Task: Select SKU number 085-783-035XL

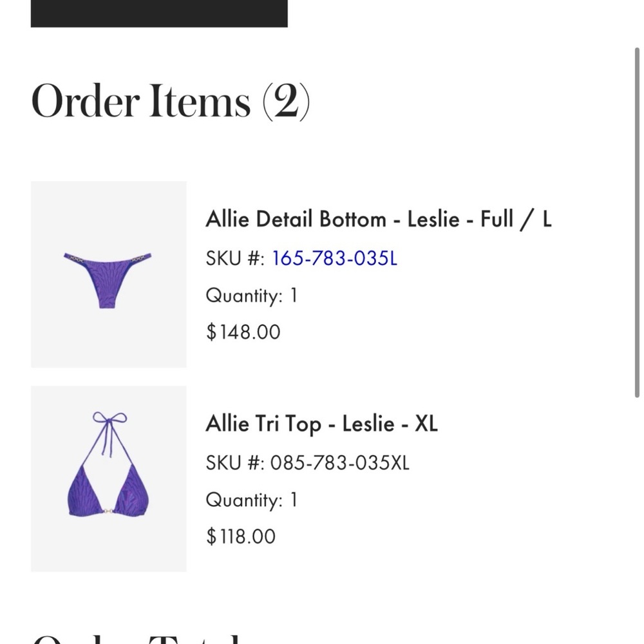Action: (341, 462)
